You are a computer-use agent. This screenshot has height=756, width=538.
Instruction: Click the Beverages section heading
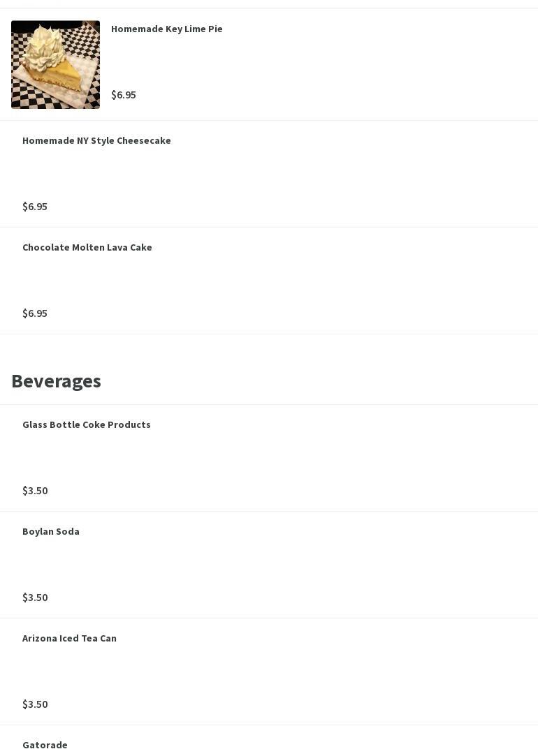click(x=56, y=381)
